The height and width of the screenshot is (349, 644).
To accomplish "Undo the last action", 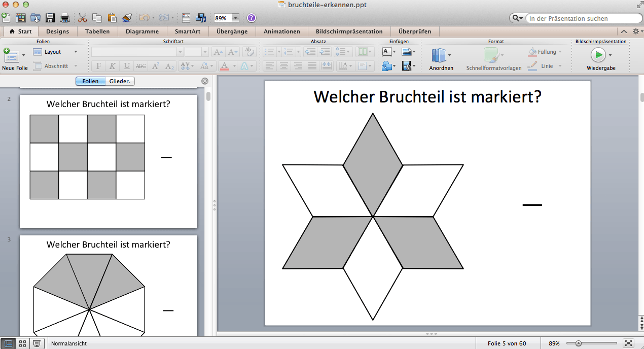I will tap(144, 18).
